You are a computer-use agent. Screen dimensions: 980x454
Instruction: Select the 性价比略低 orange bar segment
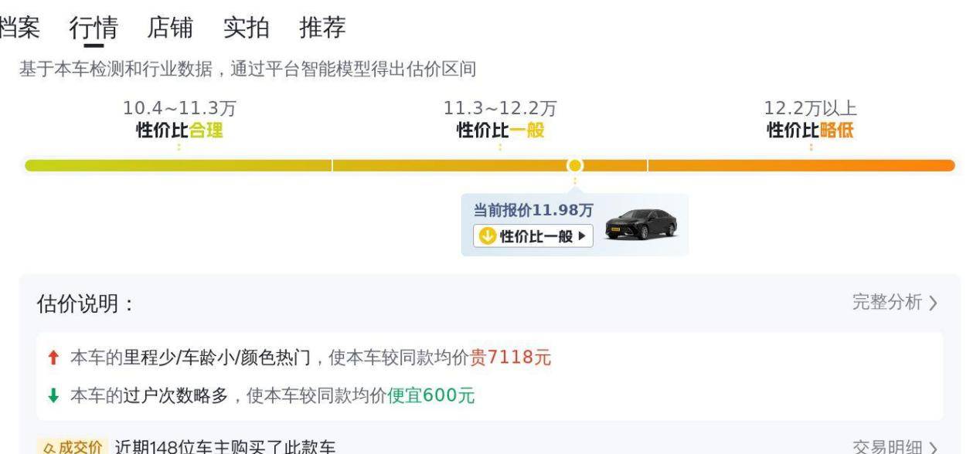tap(801, 165)
